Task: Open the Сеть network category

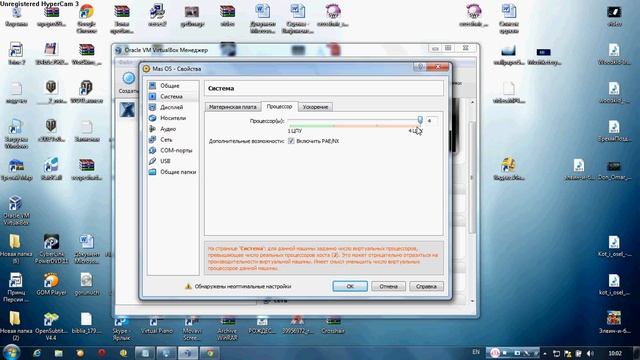Action: tap(173, 140)
